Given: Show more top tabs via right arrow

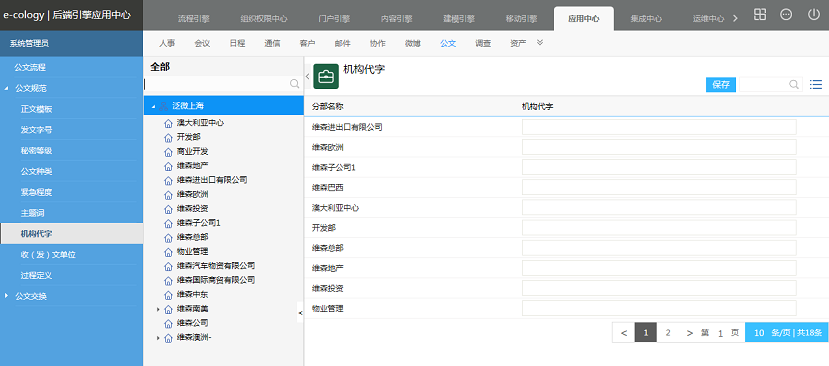Looking at the screenshot, I should [x=734, y=19].
